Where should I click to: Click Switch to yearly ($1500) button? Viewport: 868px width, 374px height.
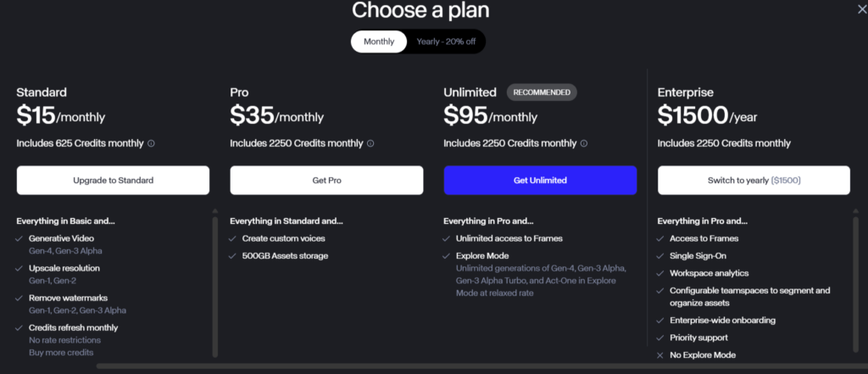click(754, 180)
